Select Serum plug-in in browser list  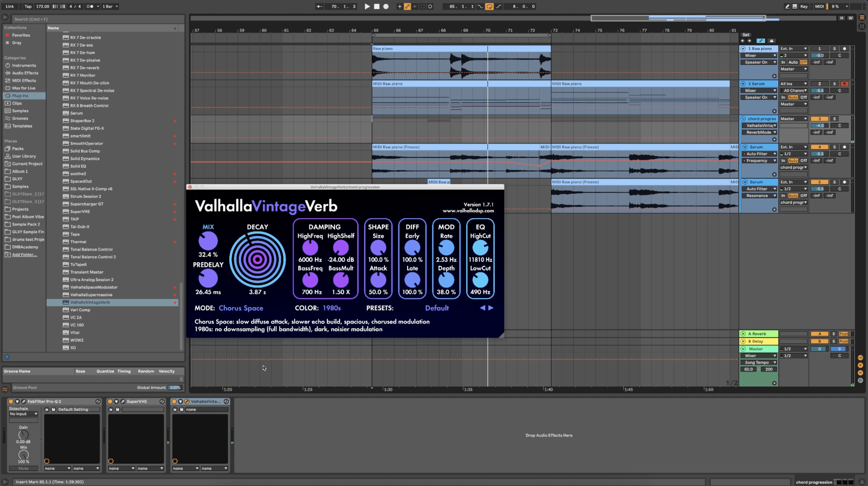coord(112,113)
